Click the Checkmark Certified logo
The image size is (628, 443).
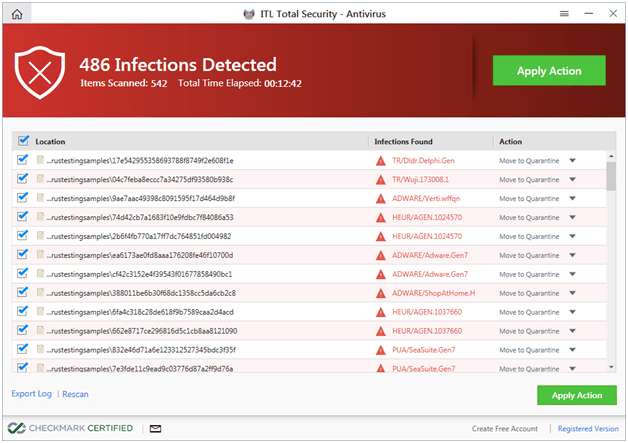(70, 428)
